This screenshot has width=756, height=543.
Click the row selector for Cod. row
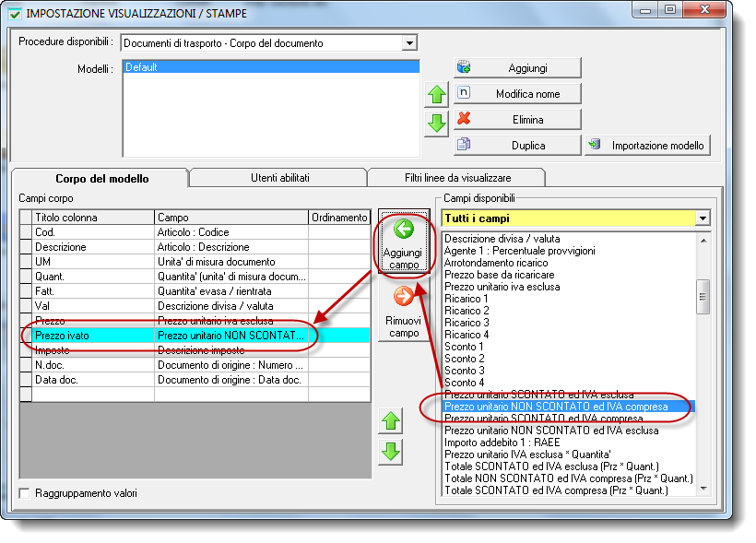point(26,232)
